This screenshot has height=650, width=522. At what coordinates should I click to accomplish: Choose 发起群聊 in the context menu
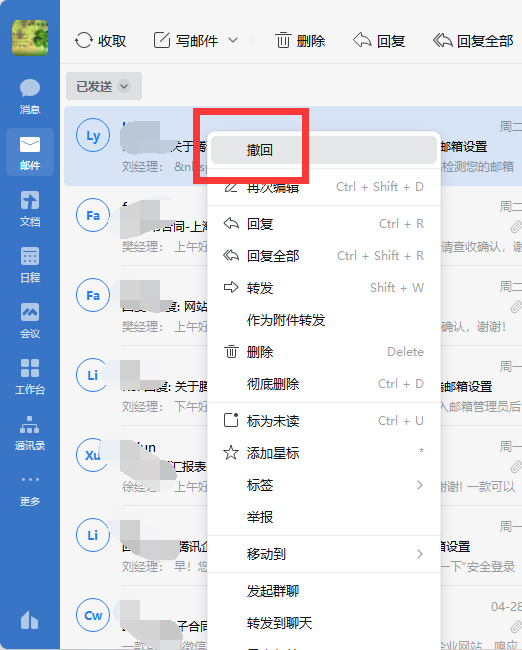(x=324, y=591)
